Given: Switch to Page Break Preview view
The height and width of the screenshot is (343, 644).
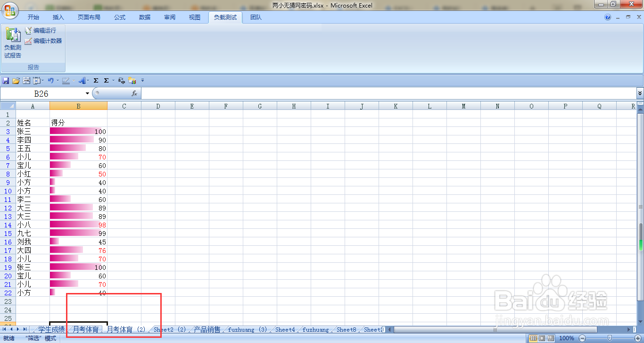Looking at the screenshot, I should [x=551, y=338].
